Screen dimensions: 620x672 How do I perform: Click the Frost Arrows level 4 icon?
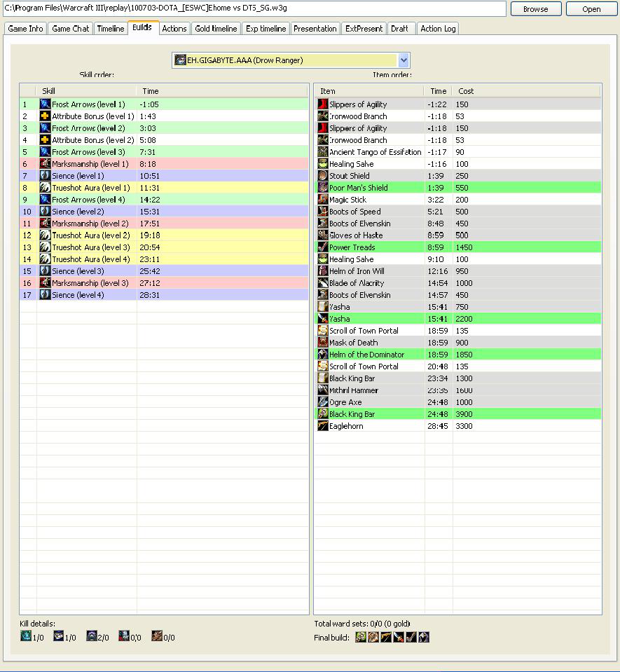[x=45, y=200]
